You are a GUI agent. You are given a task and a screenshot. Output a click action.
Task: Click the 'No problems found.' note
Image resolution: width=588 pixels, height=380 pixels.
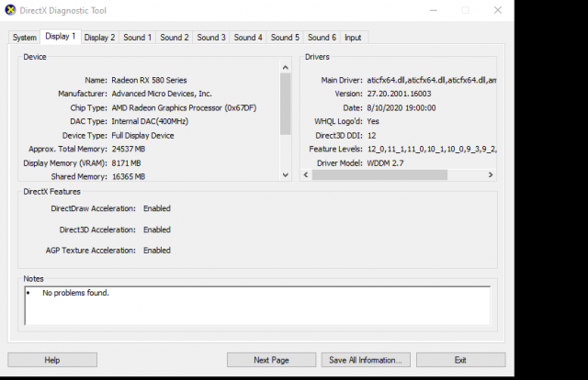75,293
